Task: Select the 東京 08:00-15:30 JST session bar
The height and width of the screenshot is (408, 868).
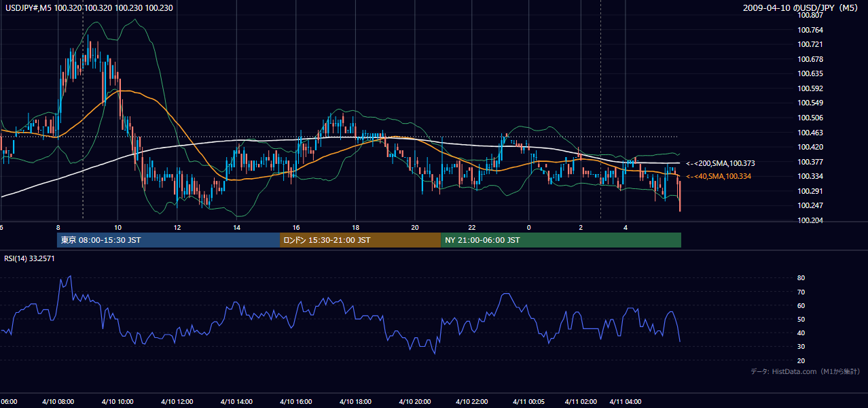Action: [x=168, y=240]
